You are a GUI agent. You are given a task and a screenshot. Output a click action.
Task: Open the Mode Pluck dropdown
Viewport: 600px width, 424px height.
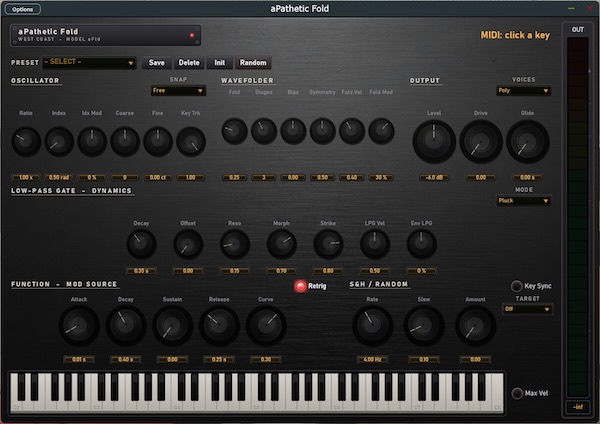pos(523,201)
